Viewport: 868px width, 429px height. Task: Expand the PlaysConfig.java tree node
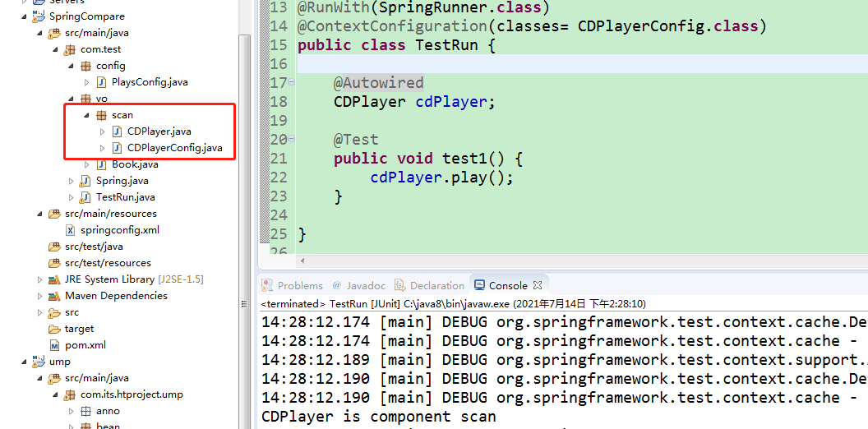[x=87, y=82]
